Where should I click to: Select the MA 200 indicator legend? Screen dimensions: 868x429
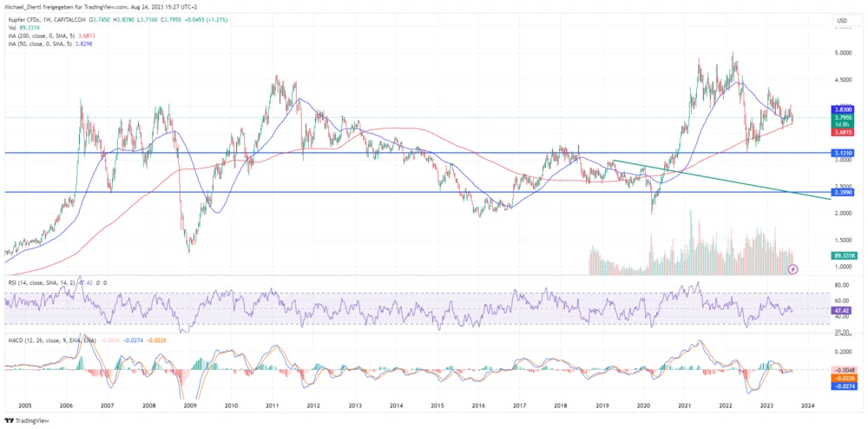pos(43,36)
